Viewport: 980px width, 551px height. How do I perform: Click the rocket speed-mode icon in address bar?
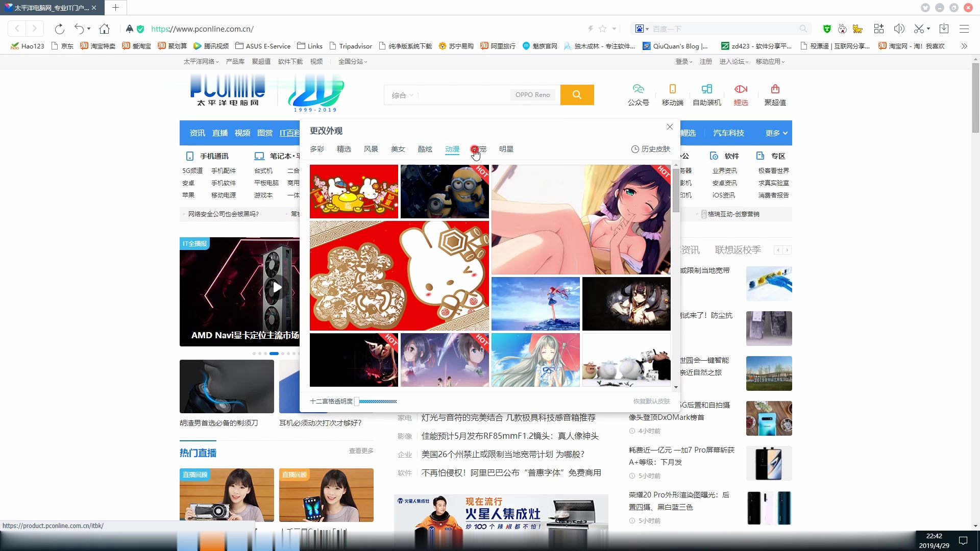pos(129,29)
